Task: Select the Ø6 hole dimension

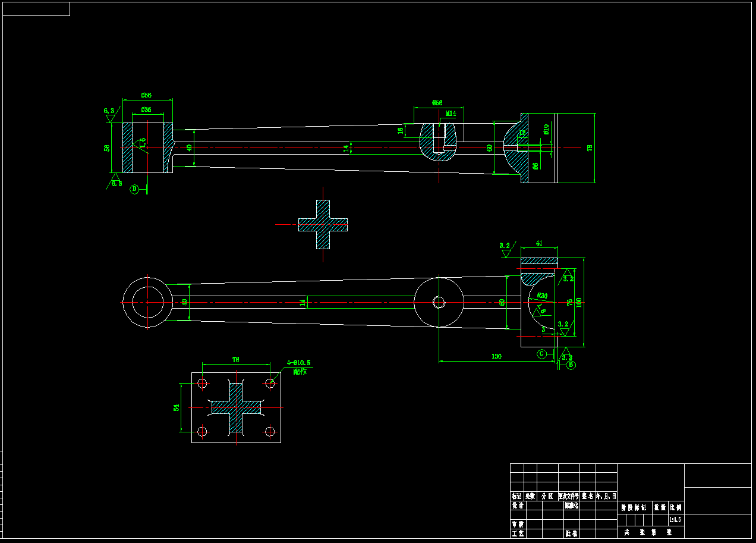Action: (x=535, y=166)
